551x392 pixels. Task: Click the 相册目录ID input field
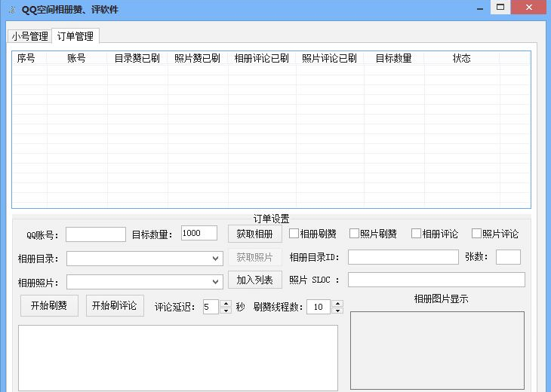[403, 257]
